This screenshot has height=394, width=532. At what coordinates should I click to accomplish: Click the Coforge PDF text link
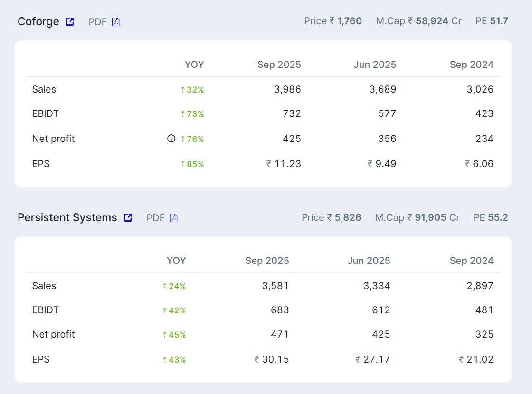[x=97, y=22]
